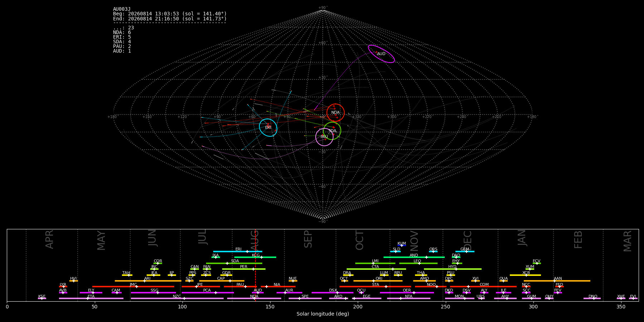Click the 'PAU: 2' legend entry

[122, 47]
